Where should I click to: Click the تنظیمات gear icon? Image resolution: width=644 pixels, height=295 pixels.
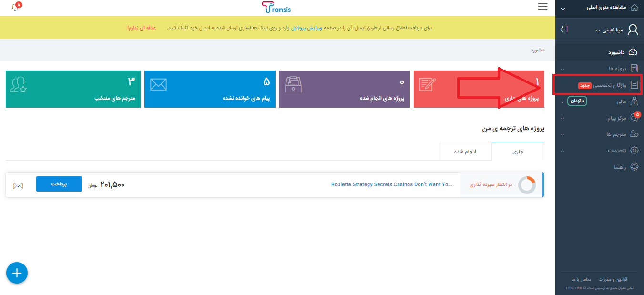point(634,151)
